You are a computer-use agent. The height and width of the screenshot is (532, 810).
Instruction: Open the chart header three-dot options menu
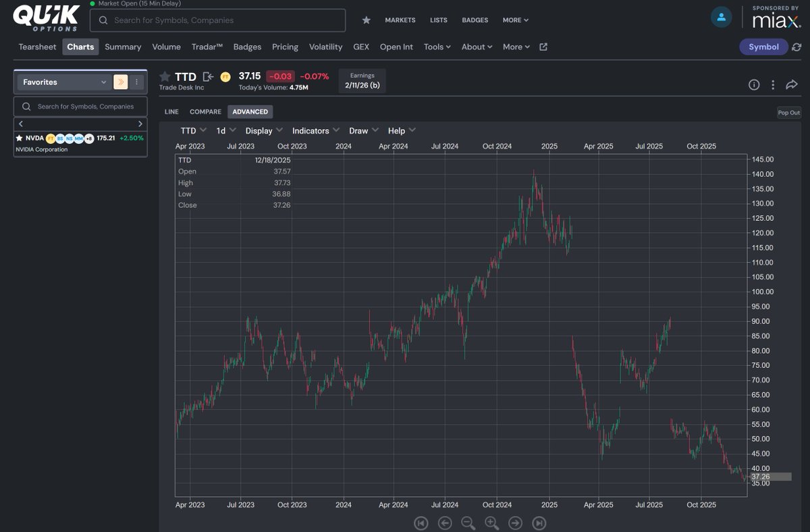point(773,84)
